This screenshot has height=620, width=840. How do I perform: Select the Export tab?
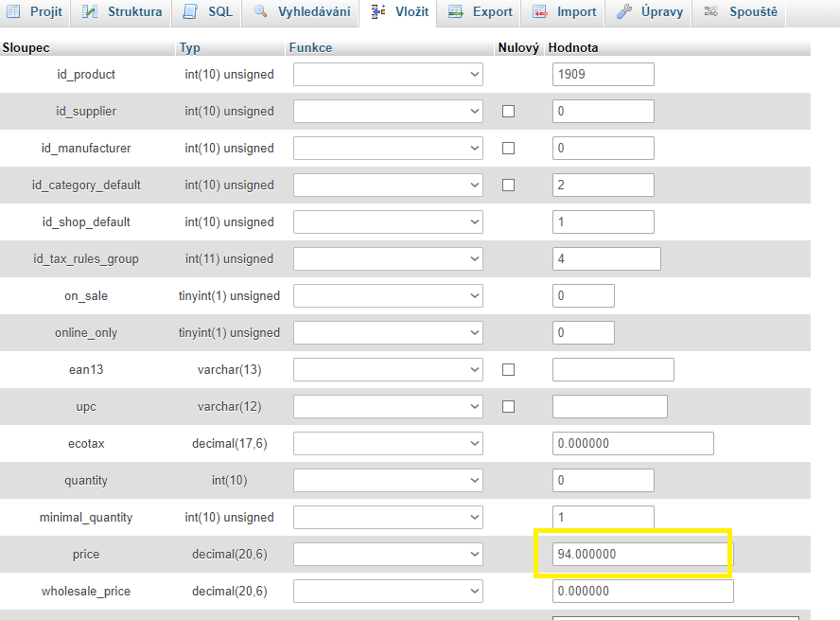click(x=481, y=11)
